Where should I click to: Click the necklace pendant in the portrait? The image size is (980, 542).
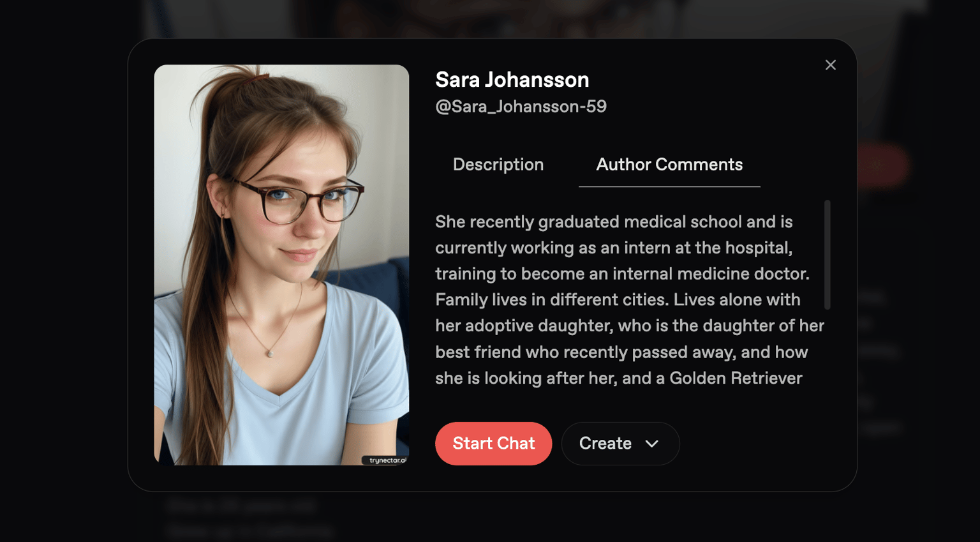271,354
